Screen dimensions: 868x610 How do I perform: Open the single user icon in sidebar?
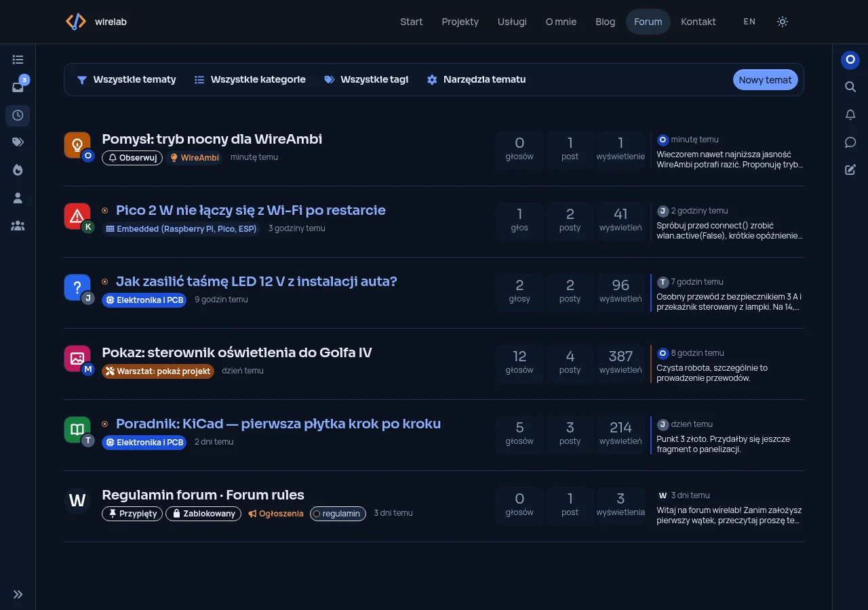pyautogui.click(x=18, y=198)
